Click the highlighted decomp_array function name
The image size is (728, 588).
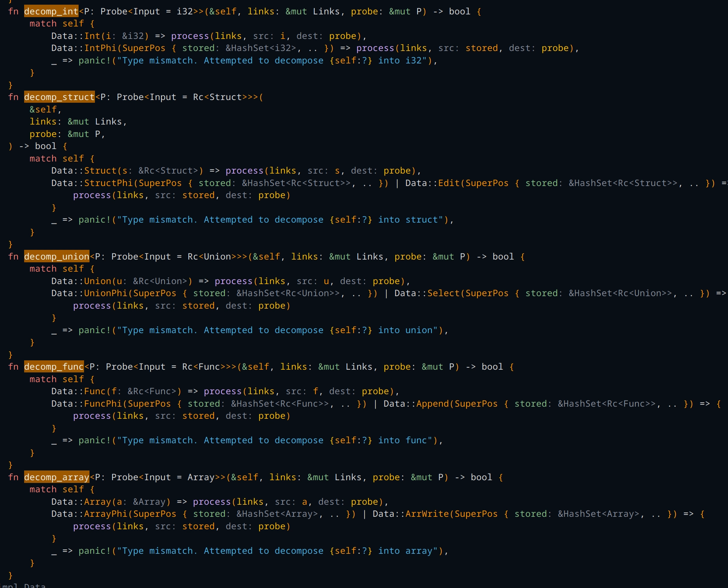pos(56,477)
